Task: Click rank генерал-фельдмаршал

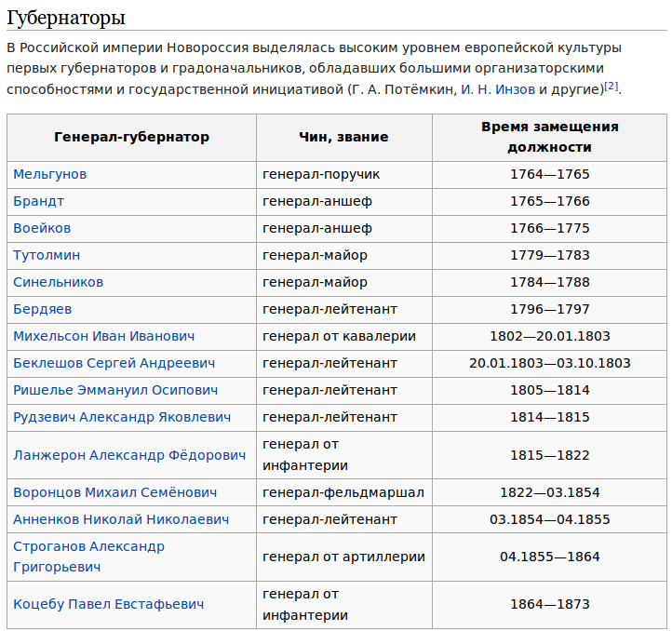Action: [x=343, y=492]
